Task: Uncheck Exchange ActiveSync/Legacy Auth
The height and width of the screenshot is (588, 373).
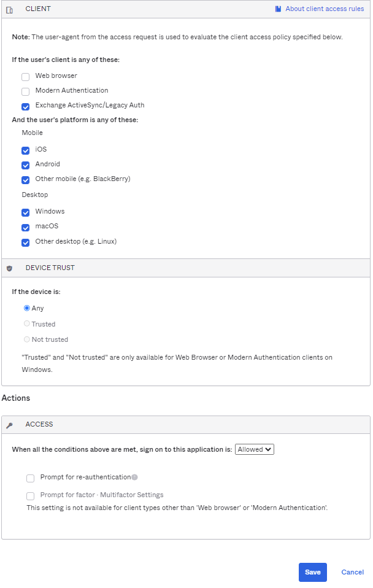Action: (26, 106)
